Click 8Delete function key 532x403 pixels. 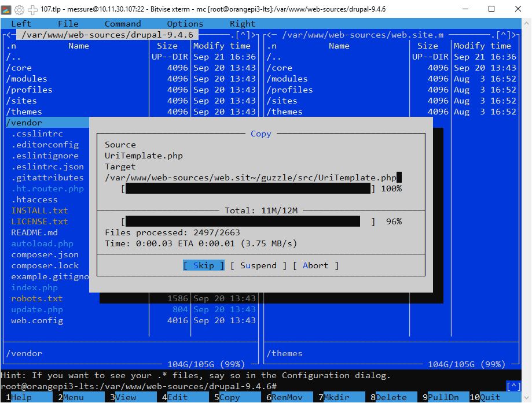point(391,397)
